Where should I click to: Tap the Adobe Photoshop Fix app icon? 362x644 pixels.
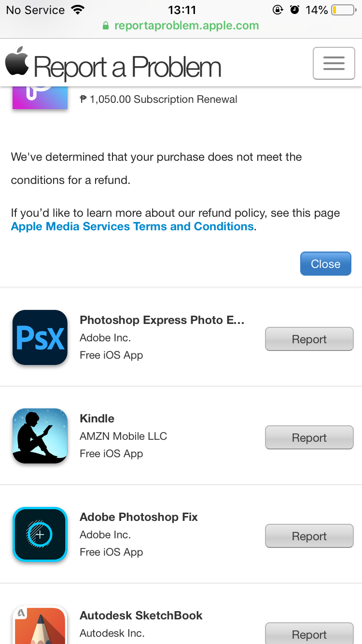tap(40, 534)
